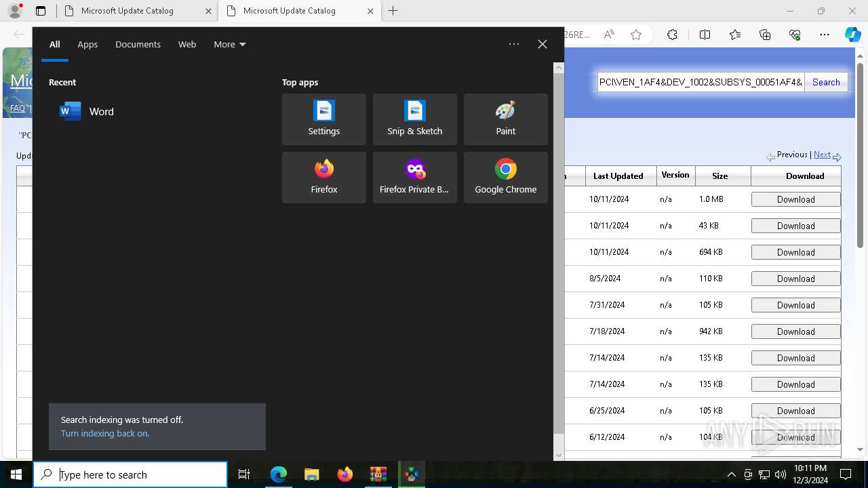Close the Windows search panel
The height and width of the screenshot is (488, 868).
click(x=542, y=44)
